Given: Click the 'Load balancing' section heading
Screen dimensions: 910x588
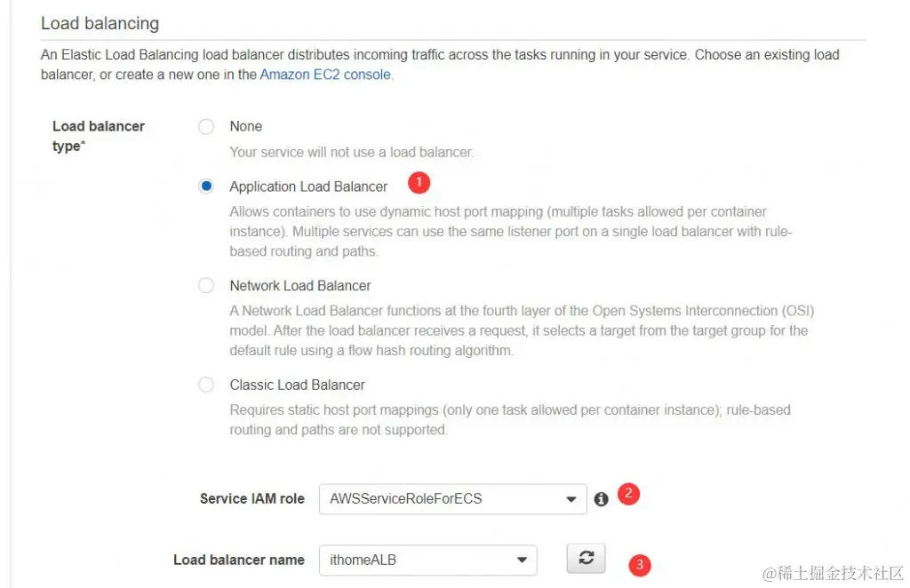Looking at the screenshot, I should click(100, 23).
